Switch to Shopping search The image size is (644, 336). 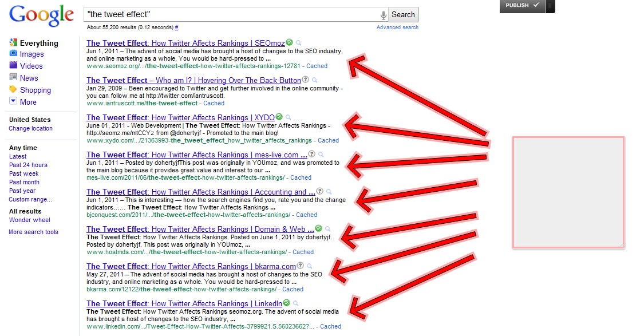(x=35, y=90)
